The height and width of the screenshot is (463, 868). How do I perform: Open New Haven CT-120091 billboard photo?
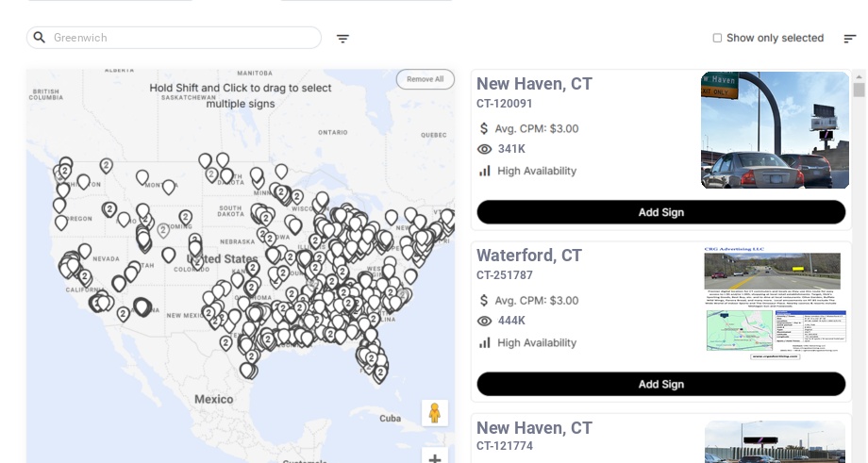775,130
